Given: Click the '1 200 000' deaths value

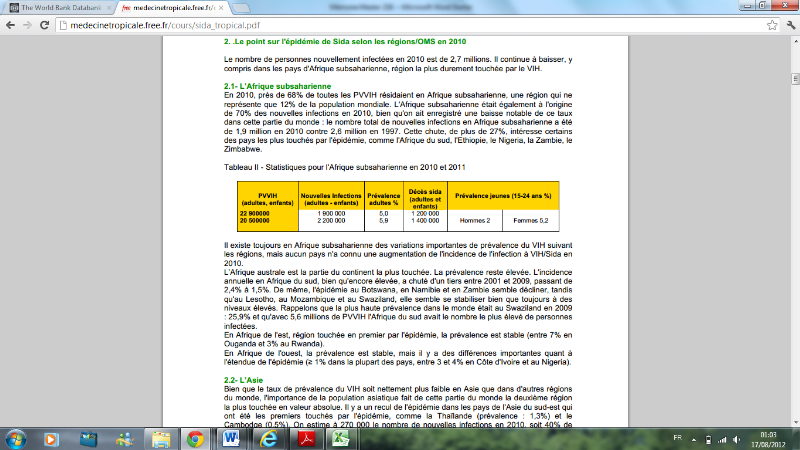Looking at the screenshot, I should tap(425, 214).
